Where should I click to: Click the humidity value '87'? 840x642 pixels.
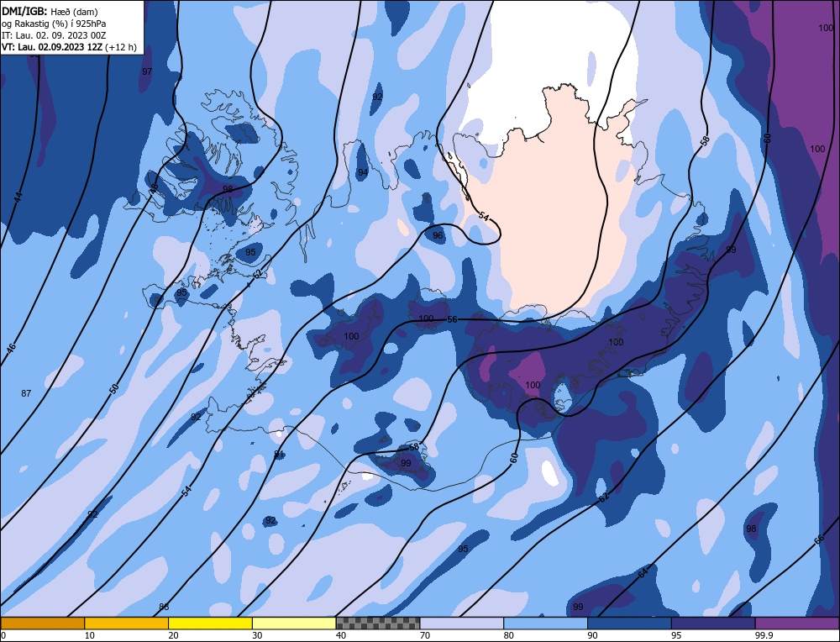[x=26, y=393]
